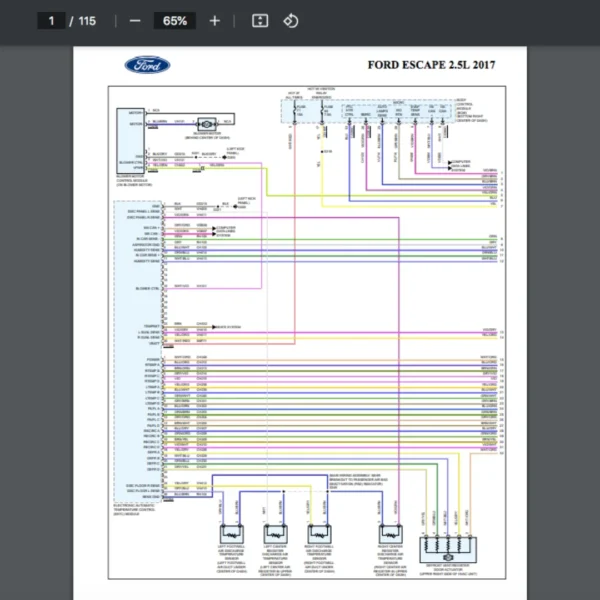Click the total page count 115

coord(87,21)
